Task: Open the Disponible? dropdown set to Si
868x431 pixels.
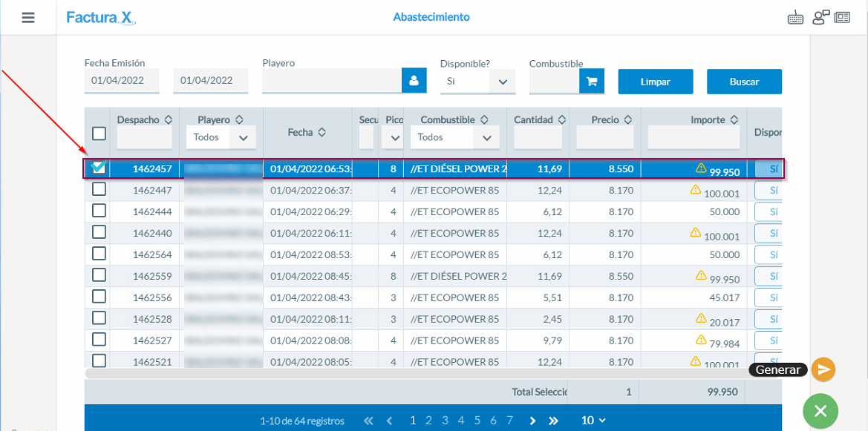Action: (x=477, y=82)
